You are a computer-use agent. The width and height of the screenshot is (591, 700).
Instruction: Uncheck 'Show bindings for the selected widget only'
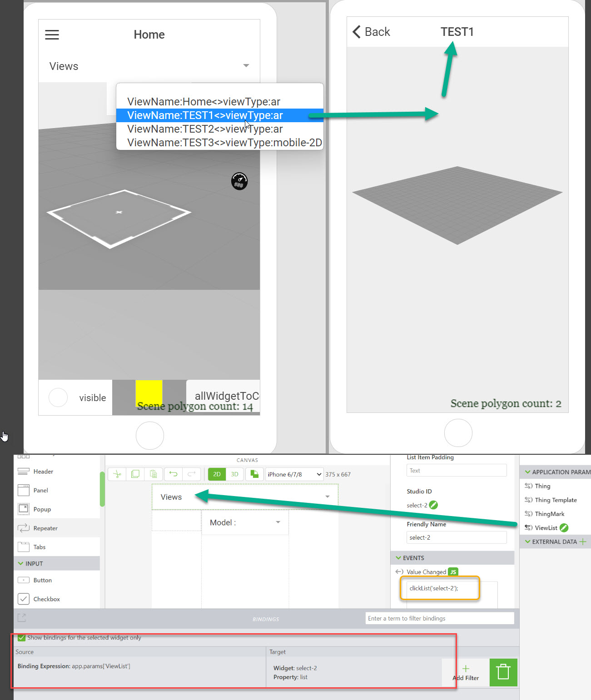click(x=21, y=637)
